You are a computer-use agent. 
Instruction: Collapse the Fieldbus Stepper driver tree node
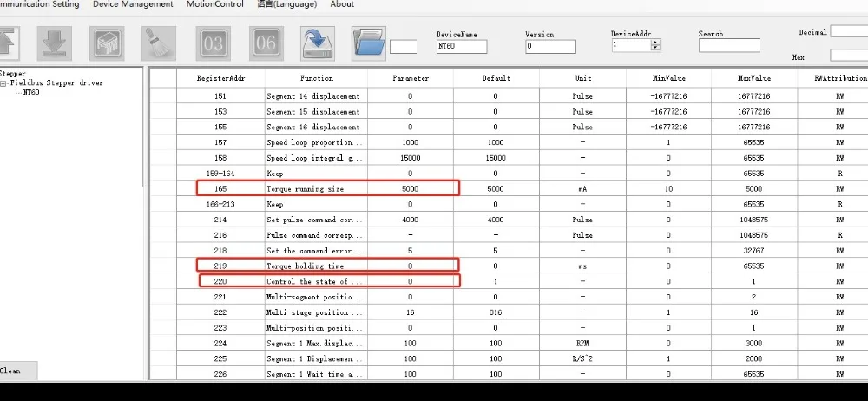[x=3, y=83]
